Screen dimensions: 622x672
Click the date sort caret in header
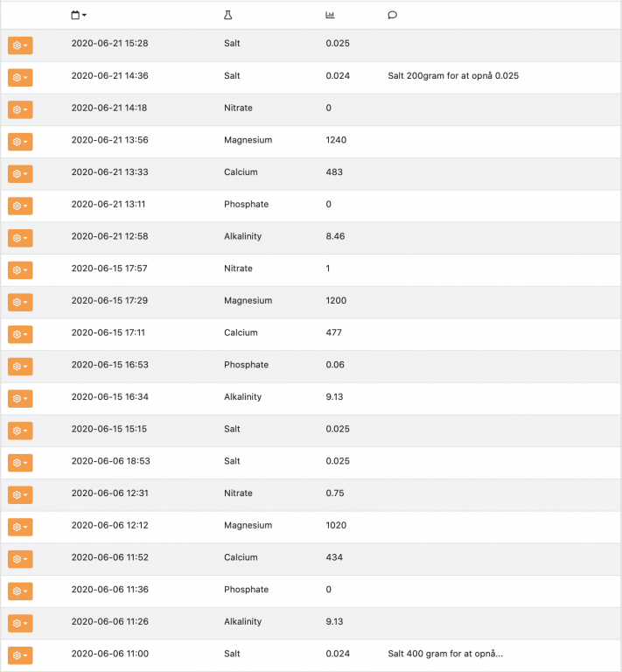pyautogui.click(x=84, y=16)
